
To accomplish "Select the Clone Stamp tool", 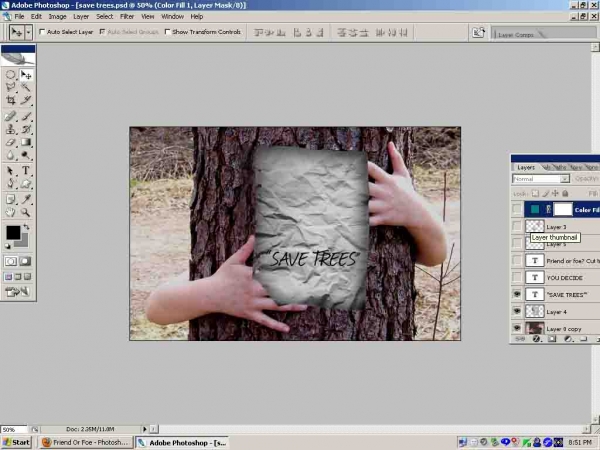I will (11, 129).
